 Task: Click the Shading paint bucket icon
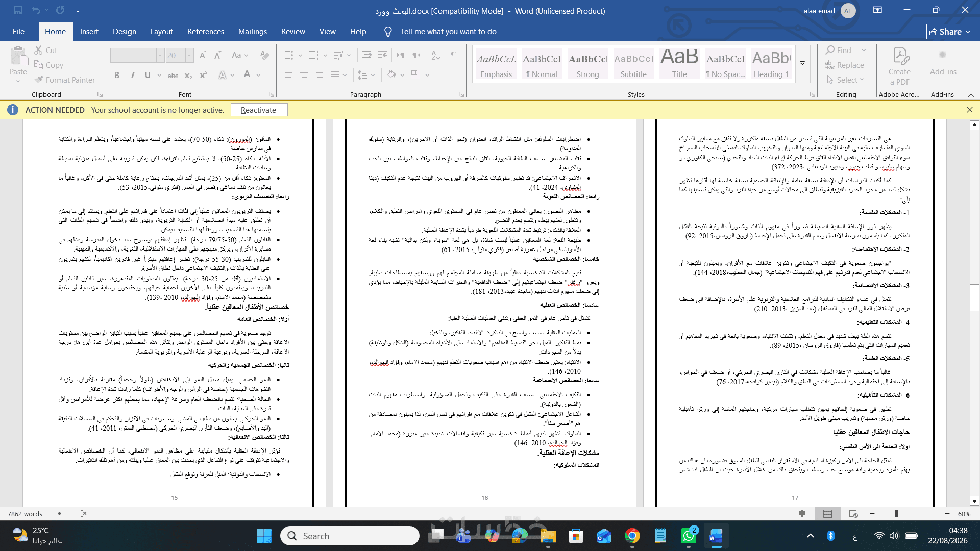click(391, 75)
